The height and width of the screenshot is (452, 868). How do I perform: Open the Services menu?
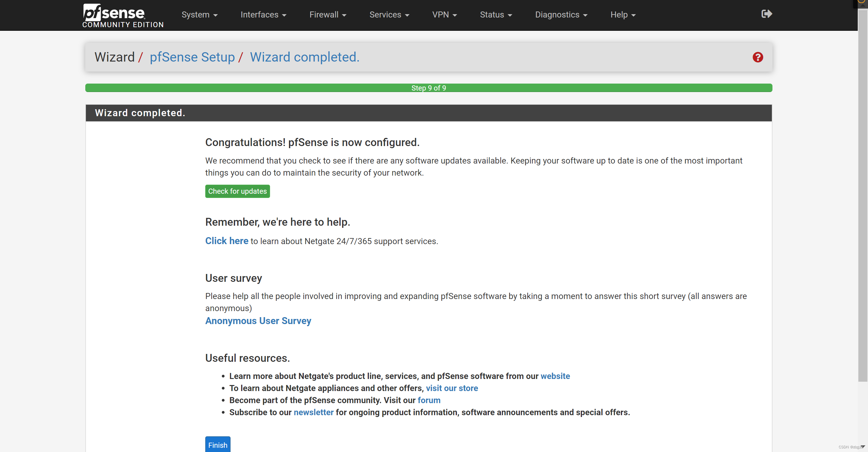389,15
